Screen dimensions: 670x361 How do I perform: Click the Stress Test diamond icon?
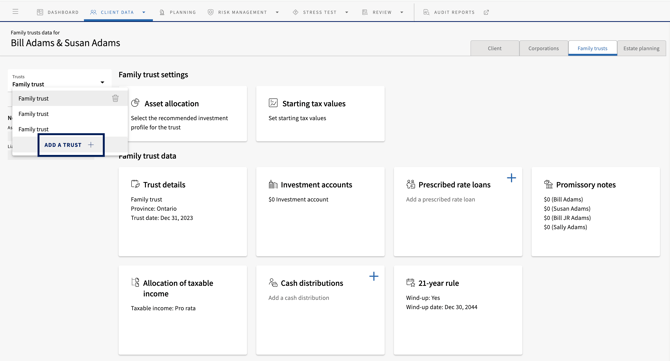295,12
